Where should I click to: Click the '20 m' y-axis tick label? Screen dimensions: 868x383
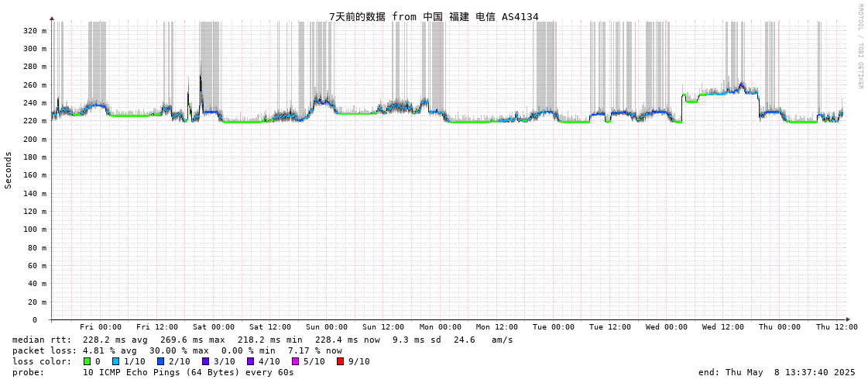tap(38, 302)
